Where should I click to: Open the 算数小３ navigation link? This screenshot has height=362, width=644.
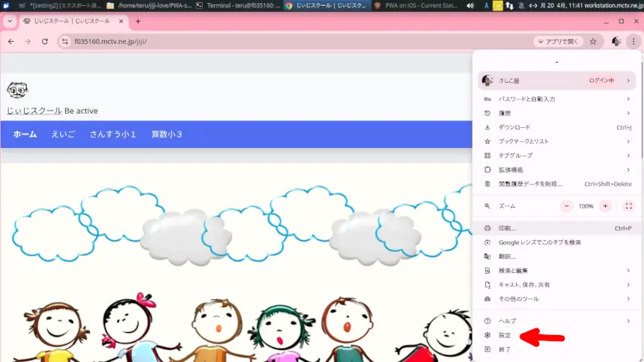(x=167, y=134)
